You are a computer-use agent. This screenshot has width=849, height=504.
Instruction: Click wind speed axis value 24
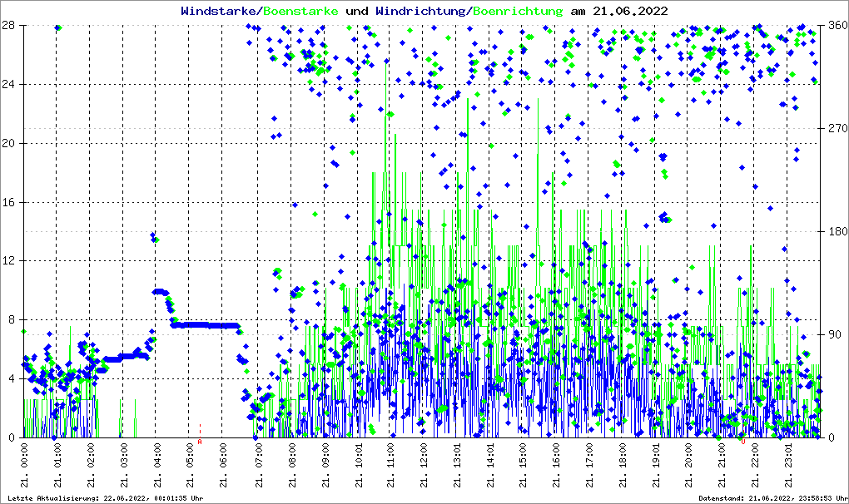(x=7, y=84)
